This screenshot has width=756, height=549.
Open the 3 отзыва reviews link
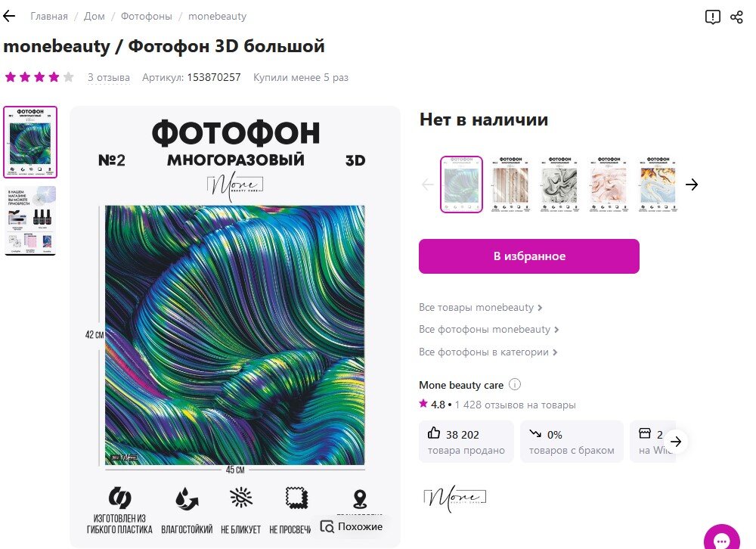pos(108,77)
